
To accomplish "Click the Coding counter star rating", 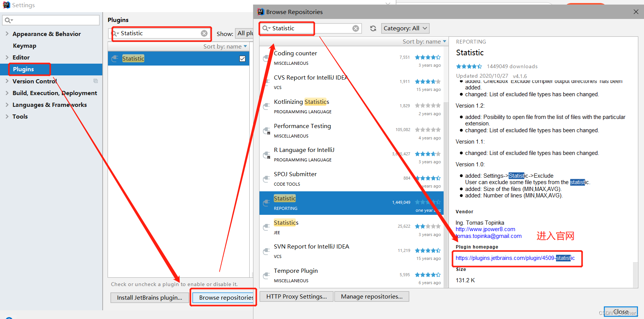I will pyautogui.click(x=428, y=57).
